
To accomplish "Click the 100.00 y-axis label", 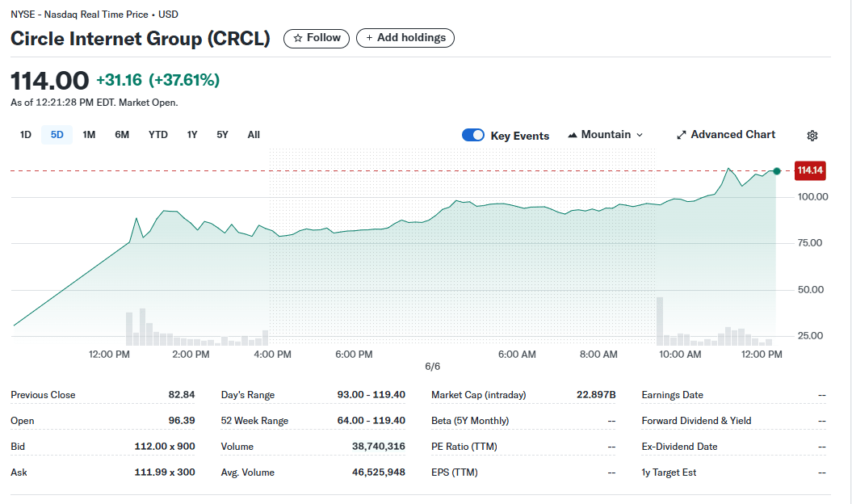I will pyautogui.click(x=812, y=197).
